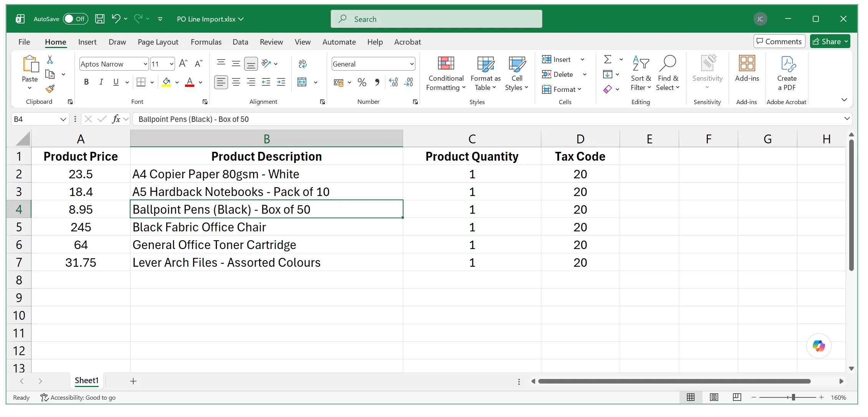Screen dimensions: 868x417
Task: Click in the Search box
Action: click(x=436, y=19)
